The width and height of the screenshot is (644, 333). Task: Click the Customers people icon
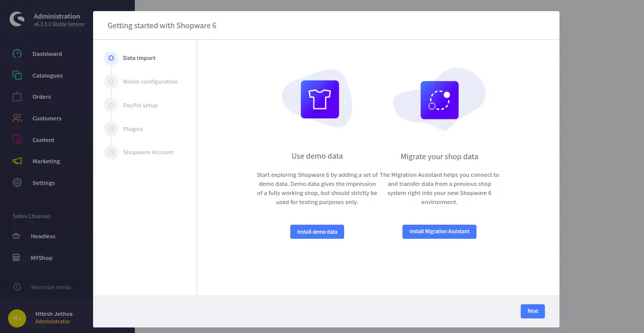17,118
